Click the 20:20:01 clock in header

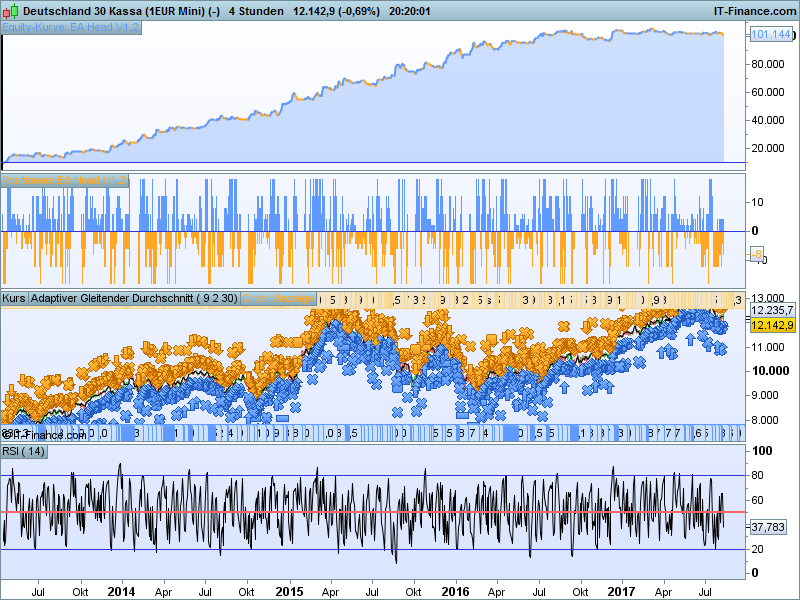(409, 11)
